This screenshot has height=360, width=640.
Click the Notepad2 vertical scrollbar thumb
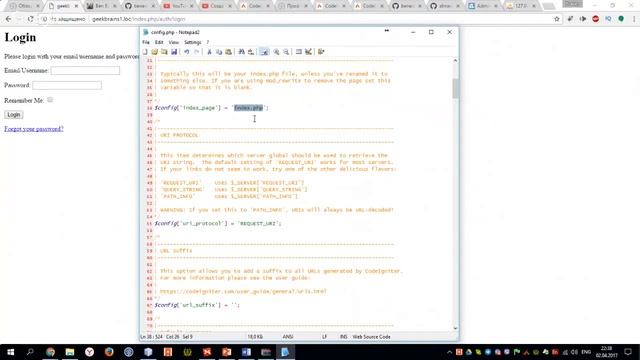[x=456, y=88]
